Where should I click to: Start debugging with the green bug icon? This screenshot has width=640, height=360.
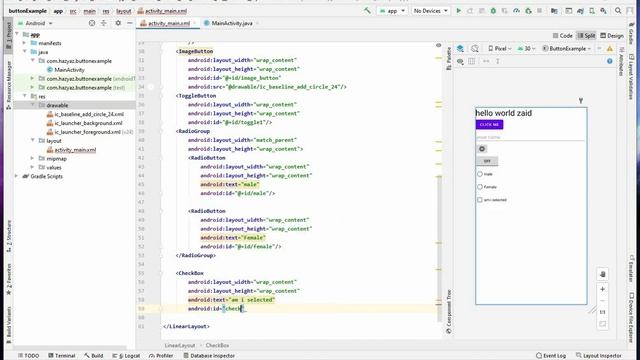(493, 11)
